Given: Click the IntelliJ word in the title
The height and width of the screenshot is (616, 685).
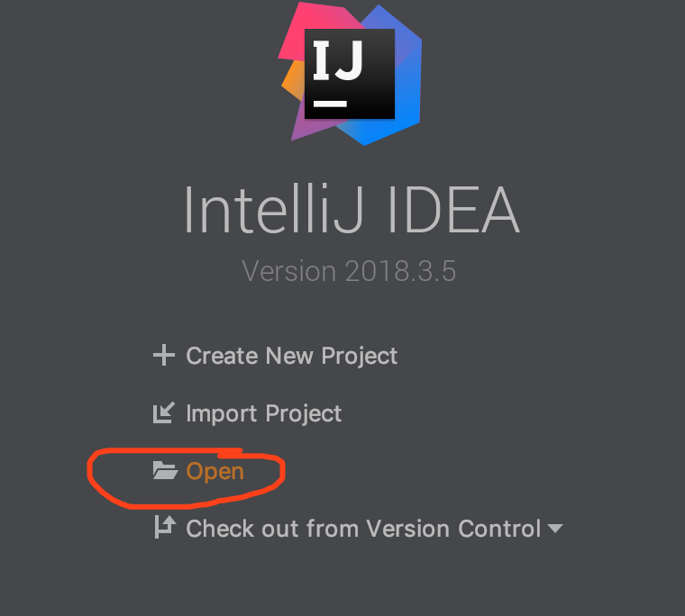Looking at the screenshot, I should coord(274,210).
